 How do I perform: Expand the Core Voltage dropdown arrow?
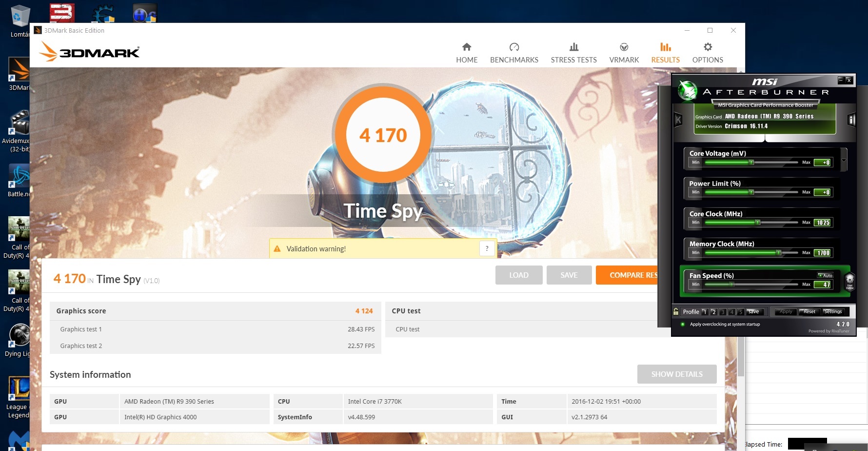[x=844, y=160]
